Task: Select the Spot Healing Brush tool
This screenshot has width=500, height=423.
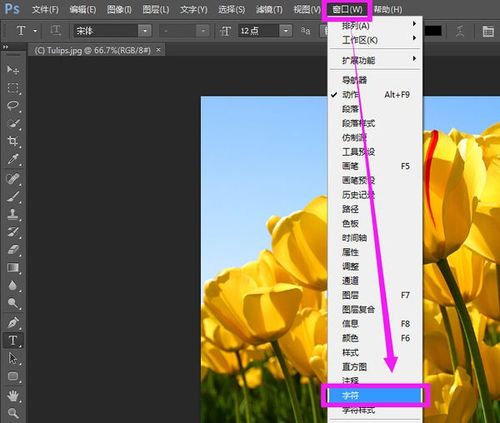Action: pyautogui.click(x=13, y=179)
